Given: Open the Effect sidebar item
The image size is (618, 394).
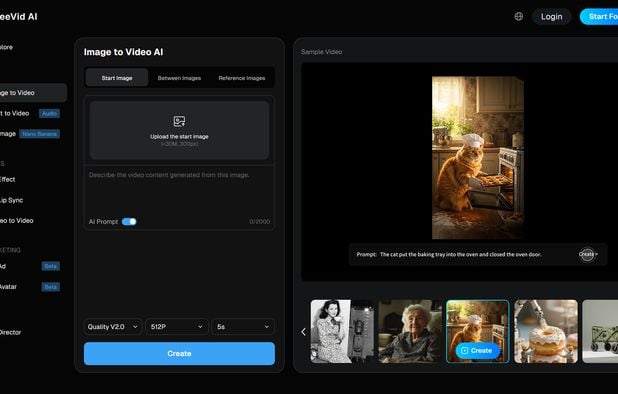Looking at the screenshot, I should (x=7, y=179).
